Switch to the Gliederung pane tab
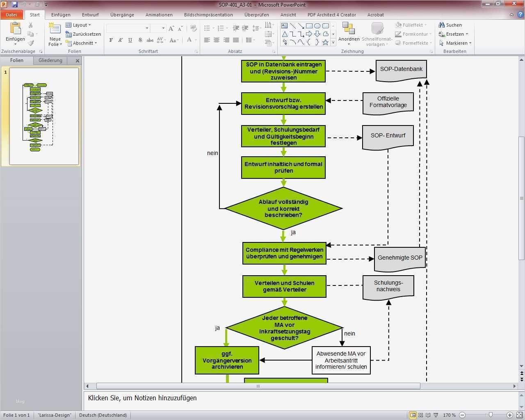This screenshot has width=525, height=420. 50,60
